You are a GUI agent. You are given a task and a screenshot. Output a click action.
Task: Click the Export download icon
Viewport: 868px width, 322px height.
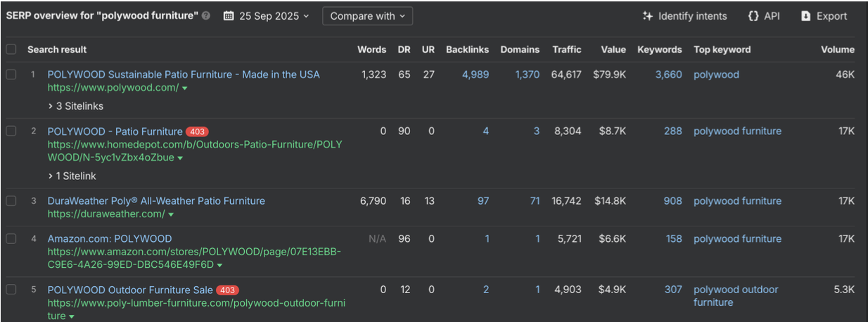click(806, 16)
